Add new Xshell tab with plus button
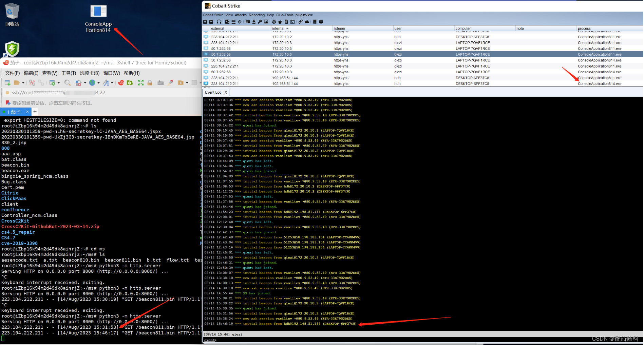The width and height of the screenshot is (644, 345). (x=35, y=112)
